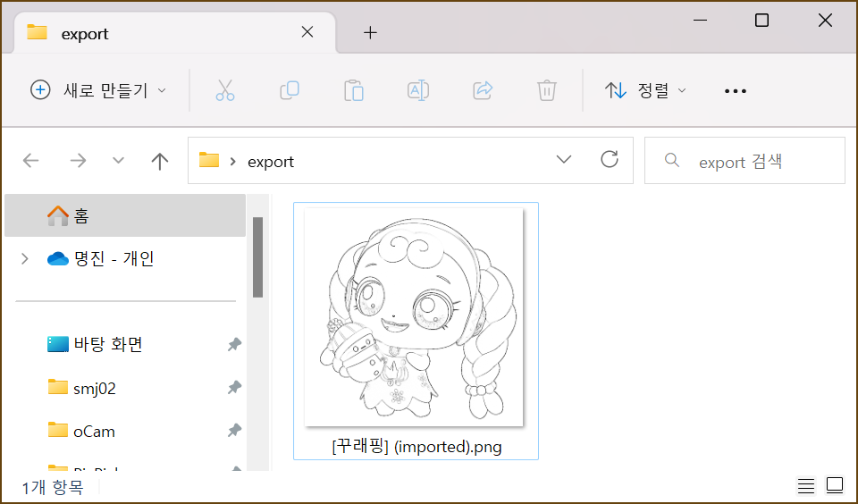The image size is (858, 504).
Task: Click the pin icon beside smj02
Action: coord(234,388)
